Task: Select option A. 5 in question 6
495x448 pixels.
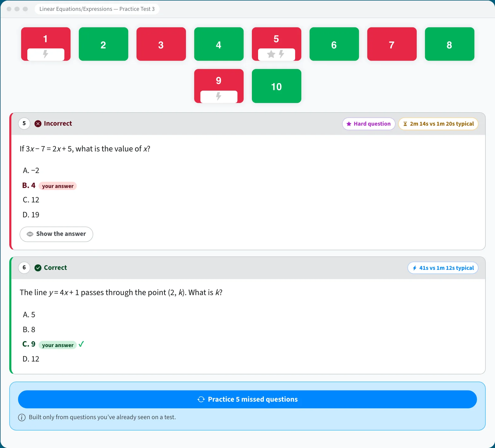Action: click(29, 315)
